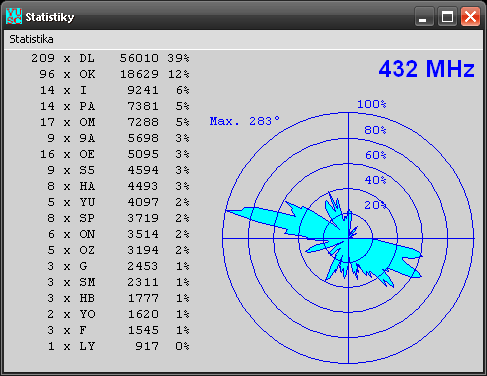Click the 40% ring label on chart
Screen dimensions: 487x376
[375, 180]
